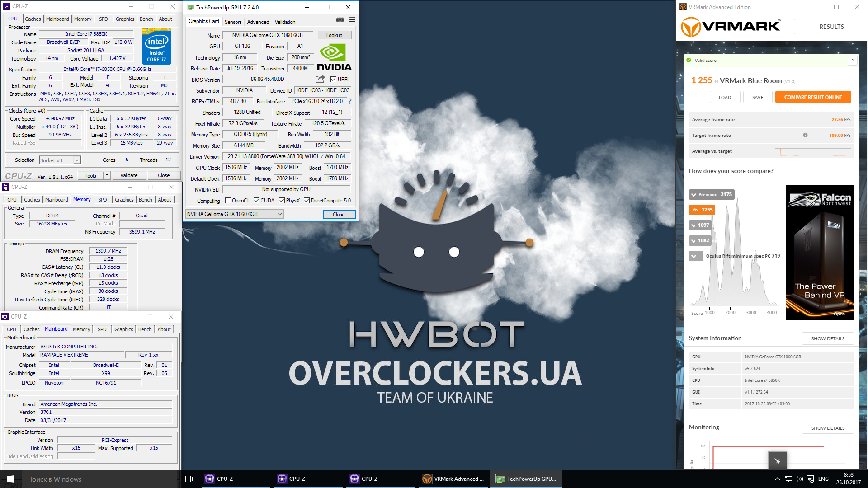Select CPU tab in bottom CPU-Z window
The image size is (868, 488).
click(x=11, y=329)
